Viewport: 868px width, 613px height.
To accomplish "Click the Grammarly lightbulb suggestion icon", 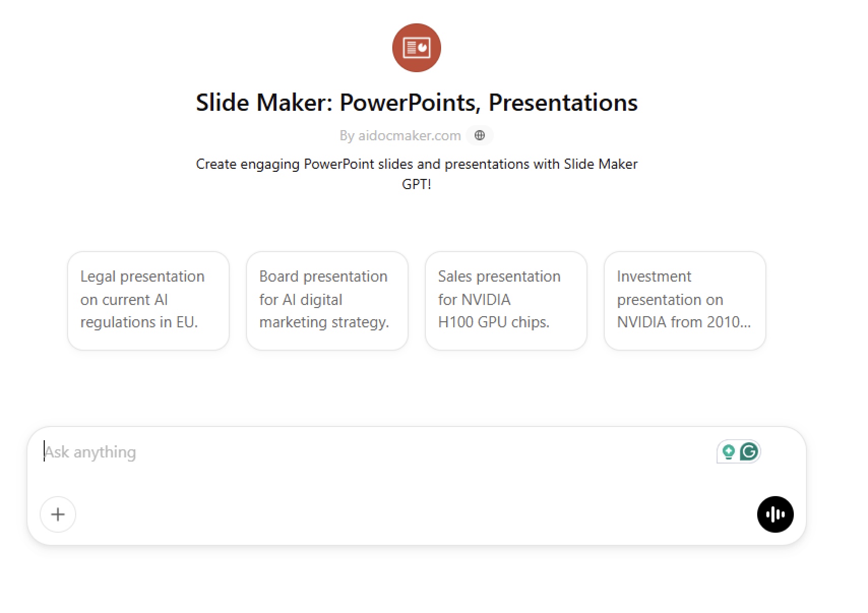I will [728, 451].
